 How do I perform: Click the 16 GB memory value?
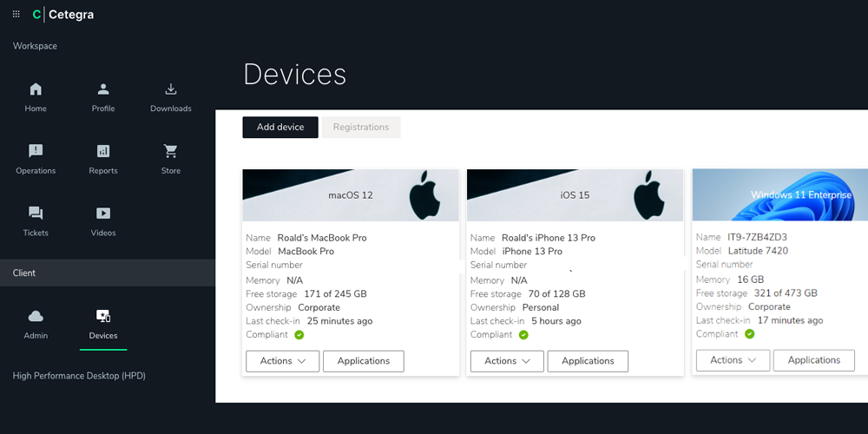point(751,279)
